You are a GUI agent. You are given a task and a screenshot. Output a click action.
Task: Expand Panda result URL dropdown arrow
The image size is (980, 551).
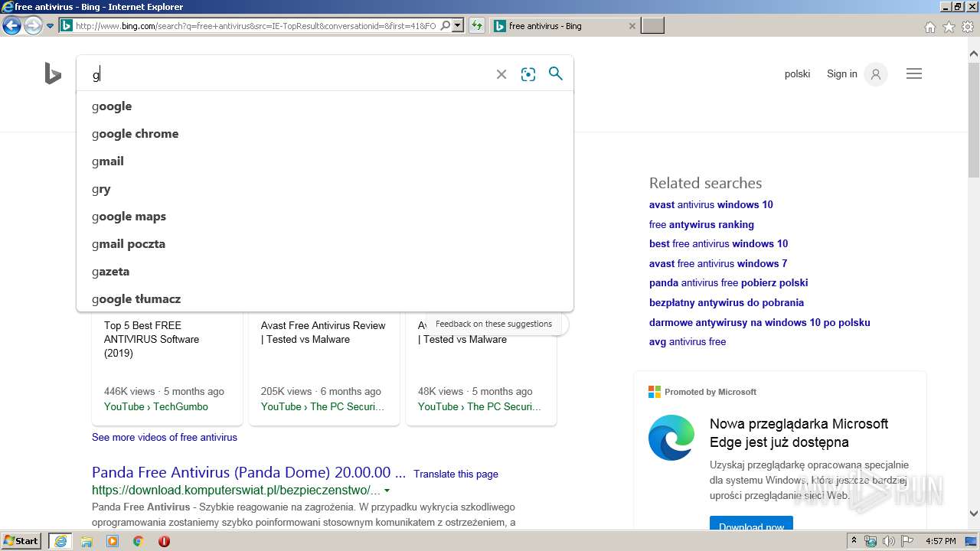point(387,491)
